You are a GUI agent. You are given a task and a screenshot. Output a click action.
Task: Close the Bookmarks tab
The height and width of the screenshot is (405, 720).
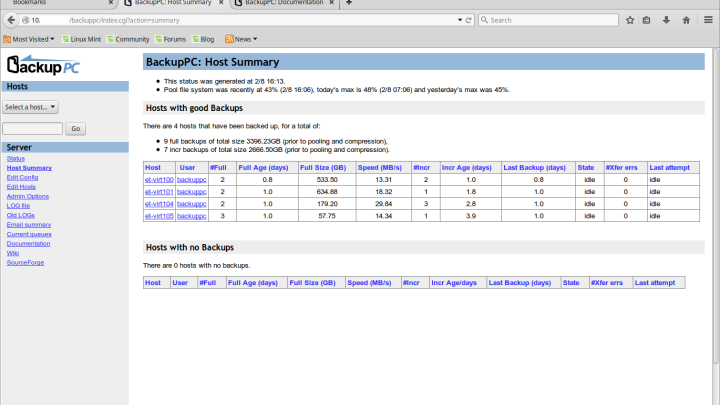[x=111, y=3]
